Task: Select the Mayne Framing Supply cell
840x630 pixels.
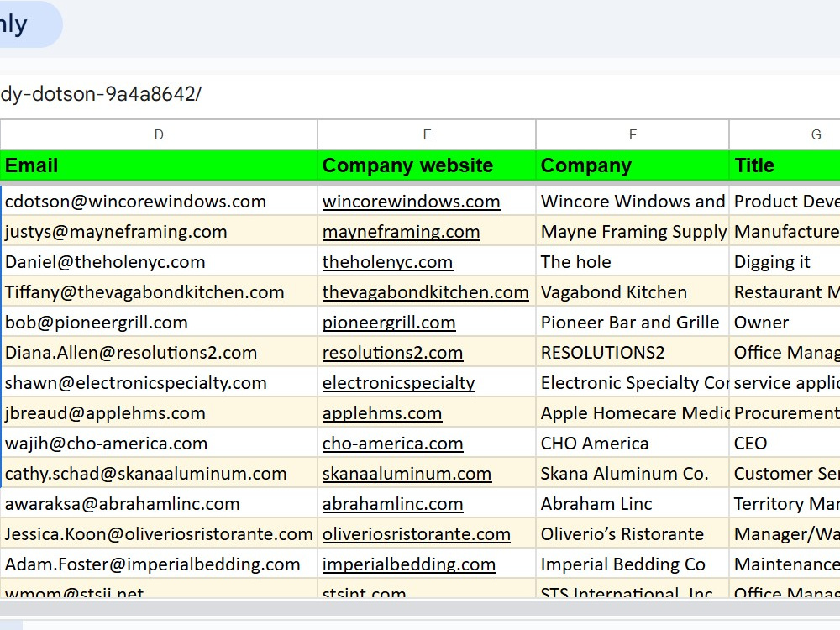Action: coord(633,232)
